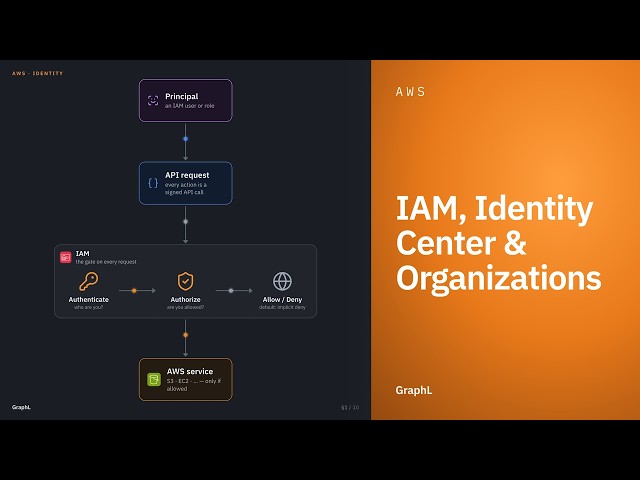Click 'every action is a signed API call' text

tap(186, 189)
